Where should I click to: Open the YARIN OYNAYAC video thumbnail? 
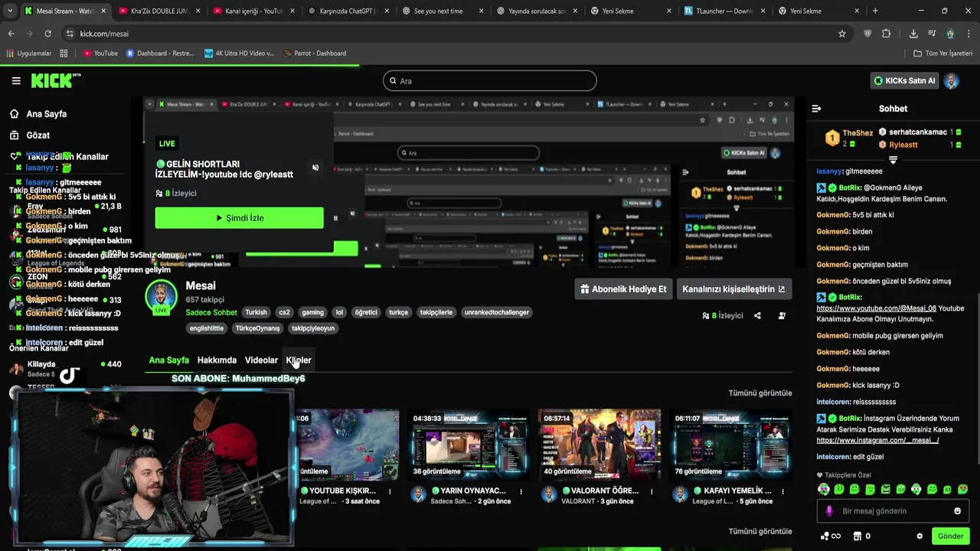click(x=469, y=444)
